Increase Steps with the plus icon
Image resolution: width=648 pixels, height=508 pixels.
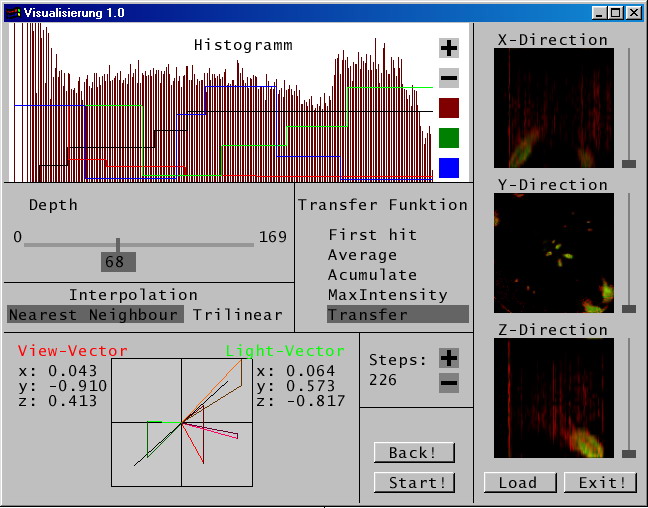(x=449, y=358)
